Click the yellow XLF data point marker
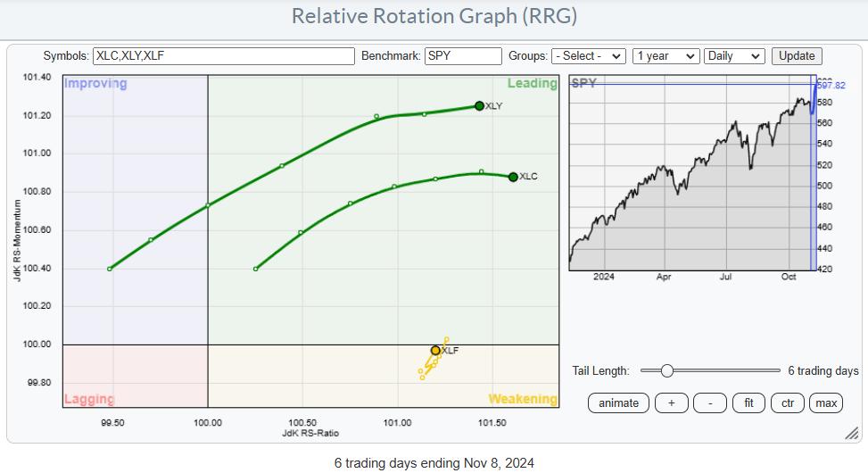This screenshot has width=868, height=473. tap(435, 351)
